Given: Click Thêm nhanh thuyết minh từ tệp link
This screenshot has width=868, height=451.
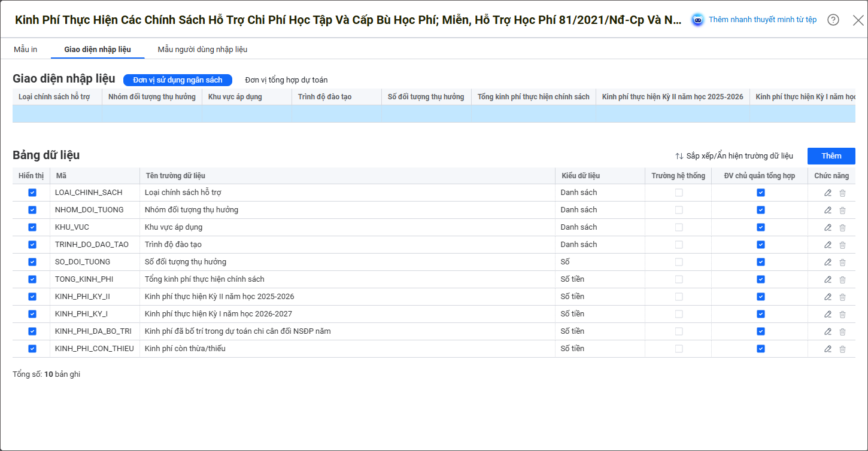Looking at the screenshot, I should [762, 20].
